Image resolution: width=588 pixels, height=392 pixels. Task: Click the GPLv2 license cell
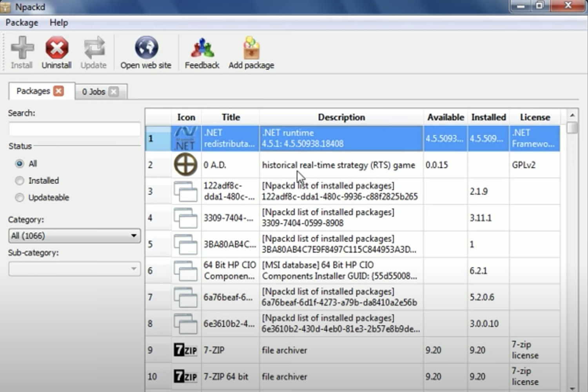(535, 165)
